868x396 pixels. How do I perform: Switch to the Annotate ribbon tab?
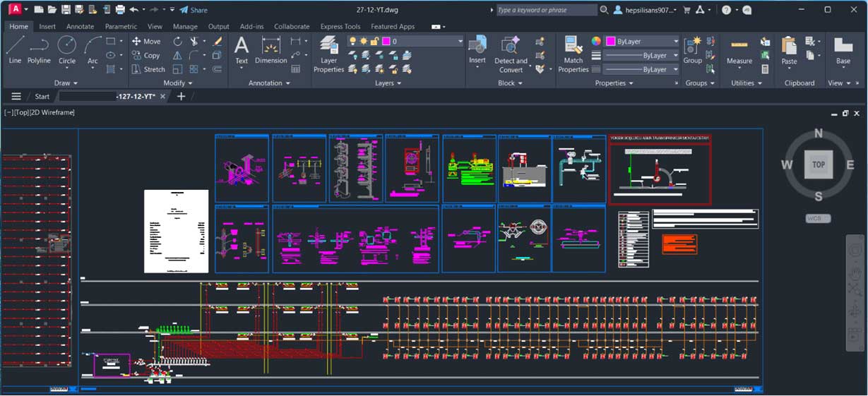pos(80,26)
